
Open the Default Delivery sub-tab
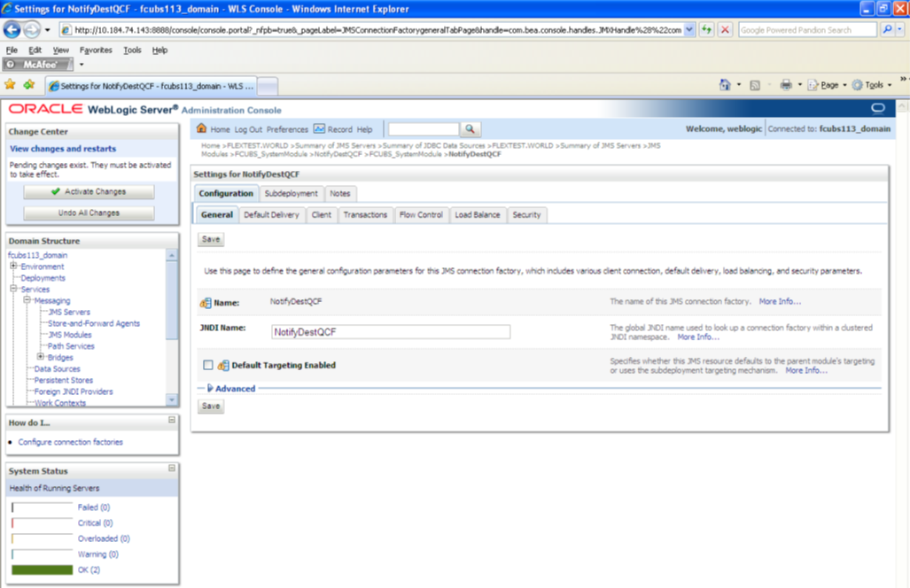(271, 214)
